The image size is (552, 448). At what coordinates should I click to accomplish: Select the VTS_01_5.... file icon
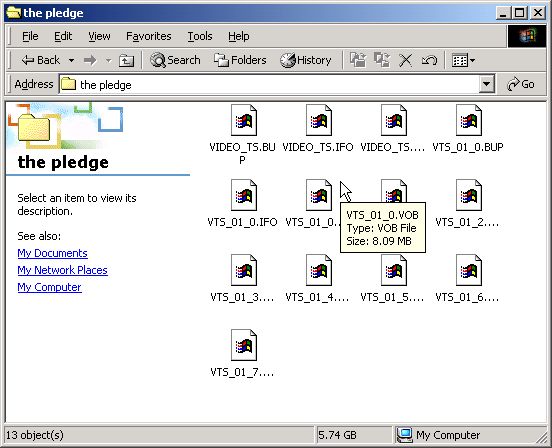(x=394, y=270)
